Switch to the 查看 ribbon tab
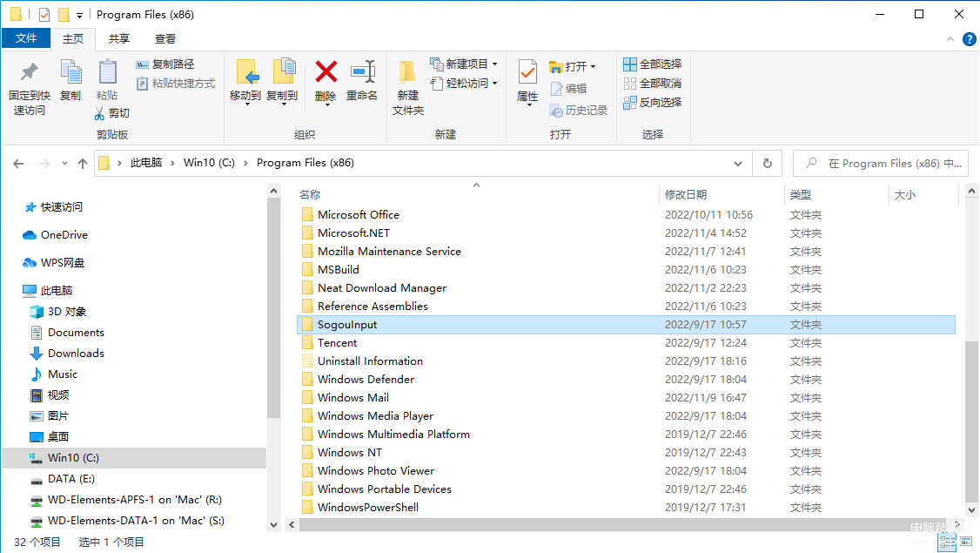 pos(165,39)
